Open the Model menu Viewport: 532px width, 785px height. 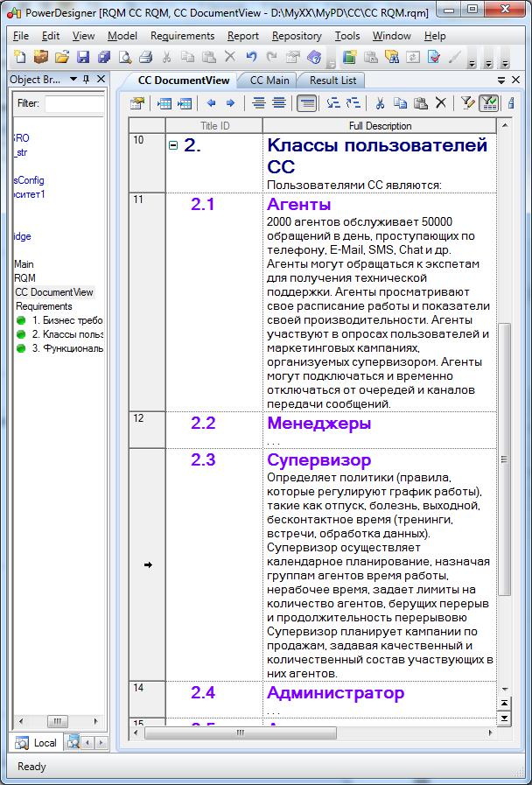click(122, 36)
